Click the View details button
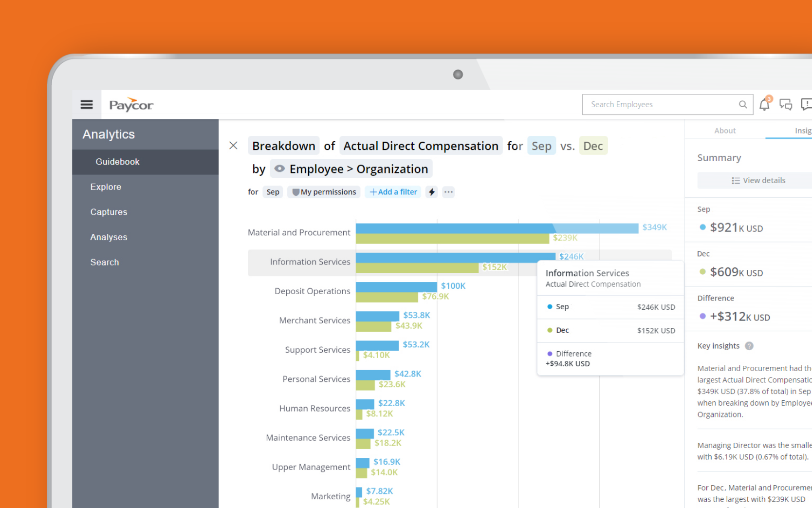This screenshot has width=812, height=508. tap(758, 180)
